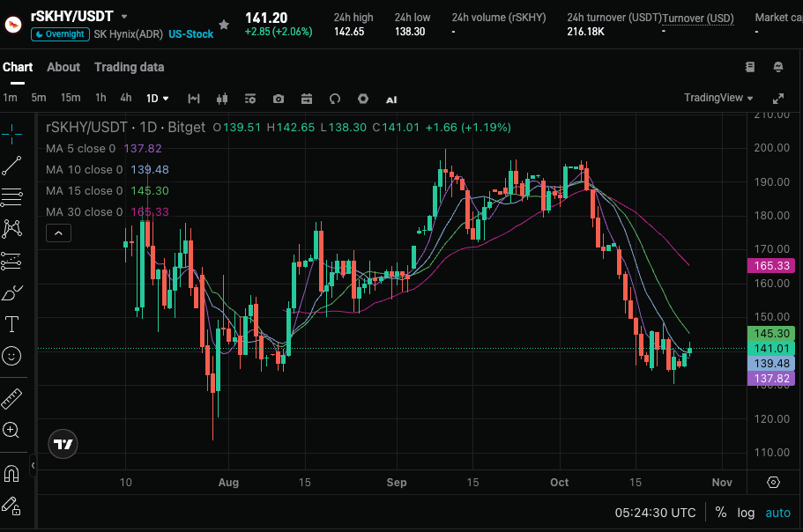Switch to the Chart tab
This screenshot has height=532, width=803.
point(18,67)
